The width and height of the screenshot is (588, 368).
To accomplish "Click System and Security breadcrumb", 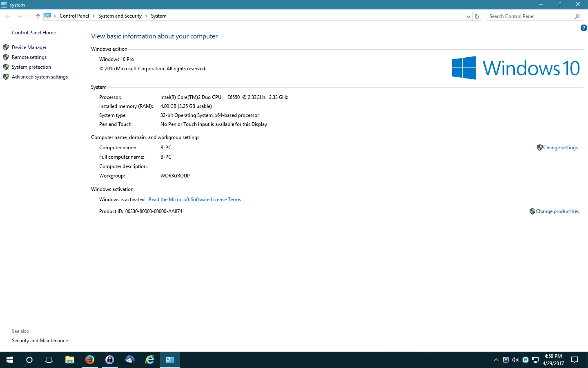I will [x=120, y=16].
